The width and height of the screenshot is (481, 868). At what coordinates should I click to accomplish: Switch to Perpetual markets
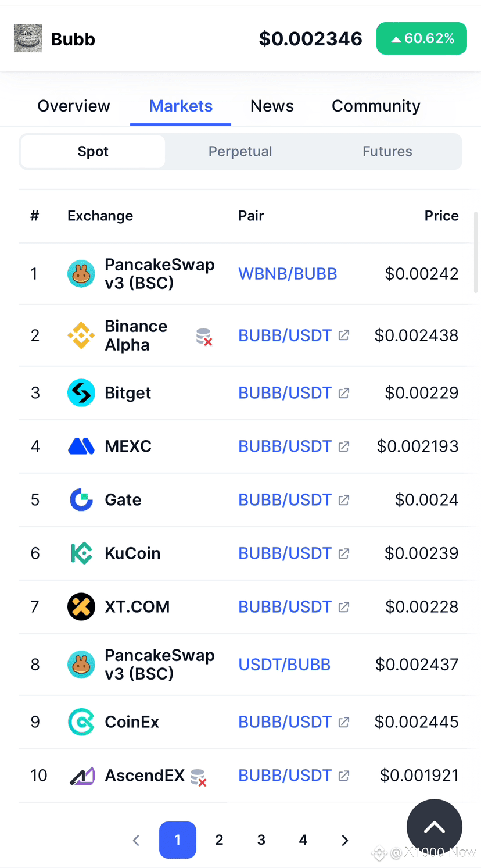click(x=240, y=152)
